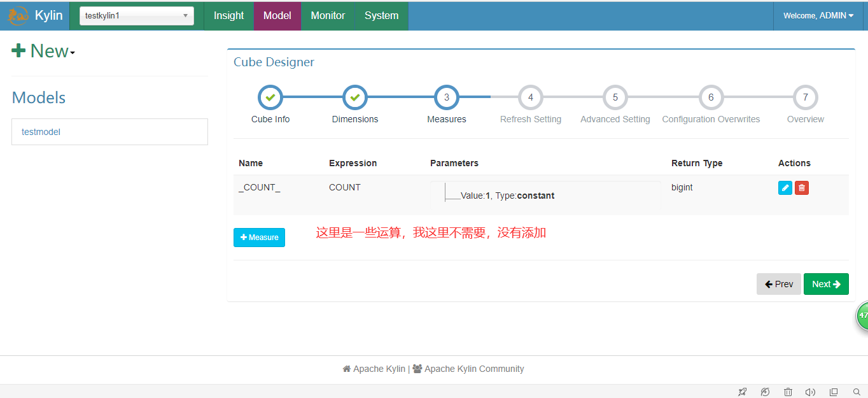Switch to the Model tab
The height and width of the screenshot is (398, 868).
277,16
